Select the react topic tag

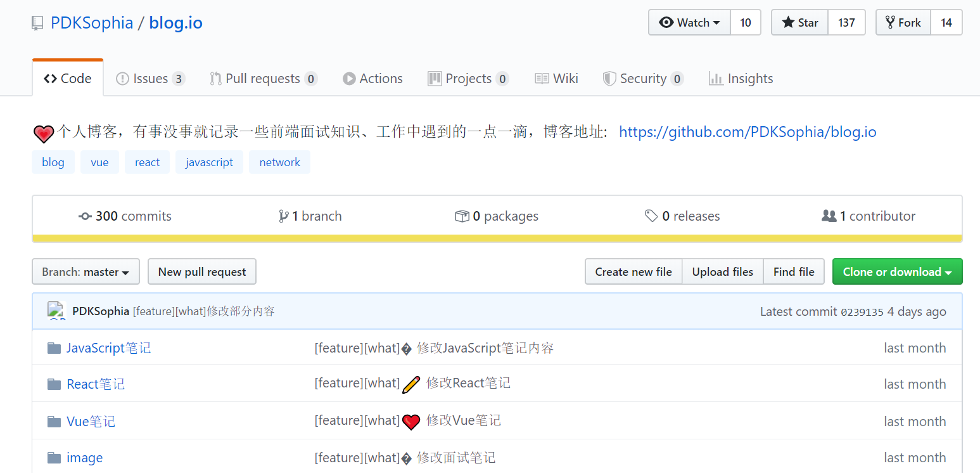point(147,162)
